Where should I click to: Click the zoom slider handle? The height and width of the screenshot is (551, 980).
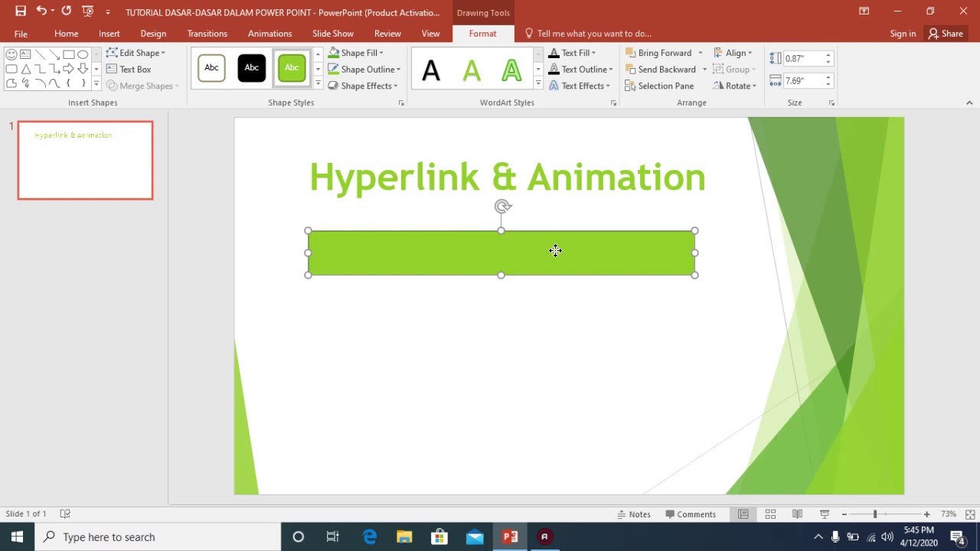[x=875, y=514]
